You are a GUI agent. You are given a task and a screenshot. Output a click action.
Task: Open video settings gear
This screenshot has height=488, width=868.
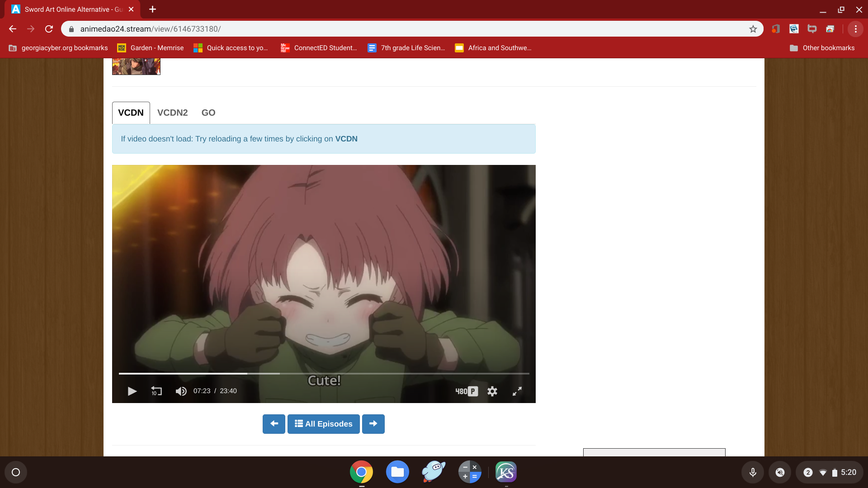[492, 391]
